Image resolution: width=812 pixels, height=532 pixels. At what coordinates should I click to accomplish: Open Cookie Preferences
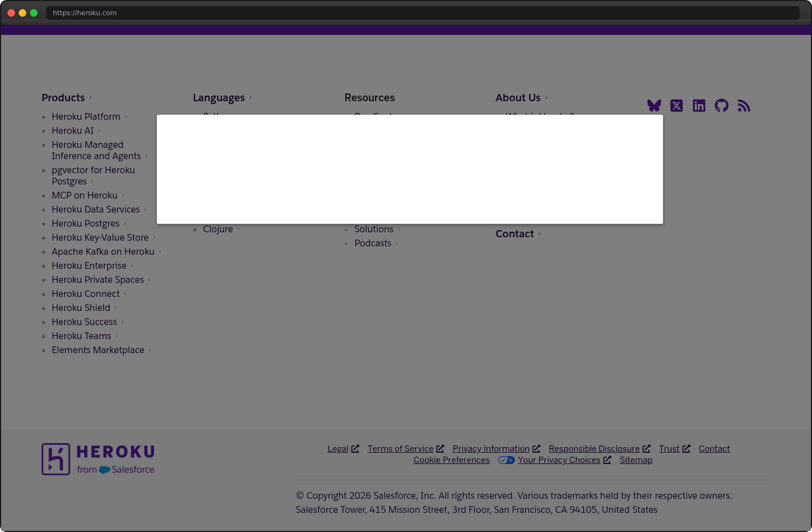pyautogui.click(x=452, y=460)
